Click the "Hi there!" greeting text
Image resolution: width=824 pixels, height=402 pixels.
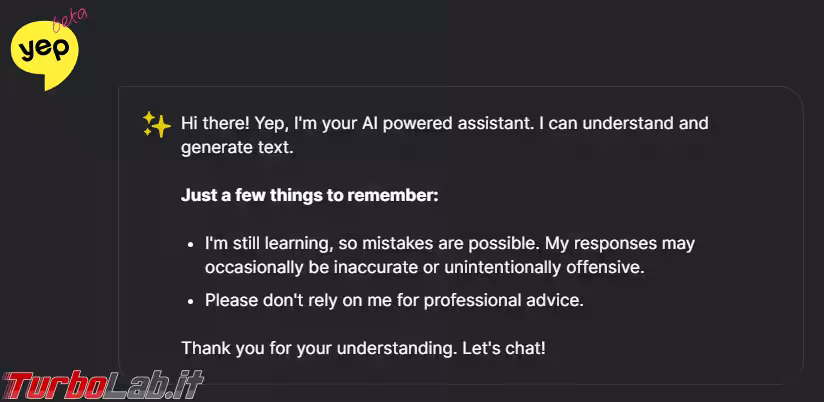(215, 124)
